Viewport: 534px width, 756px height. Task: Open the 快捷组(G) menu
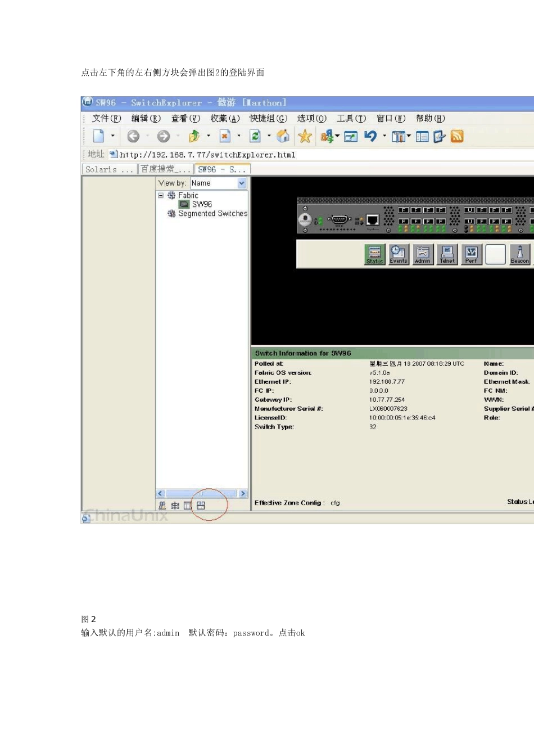coord(268,118)
